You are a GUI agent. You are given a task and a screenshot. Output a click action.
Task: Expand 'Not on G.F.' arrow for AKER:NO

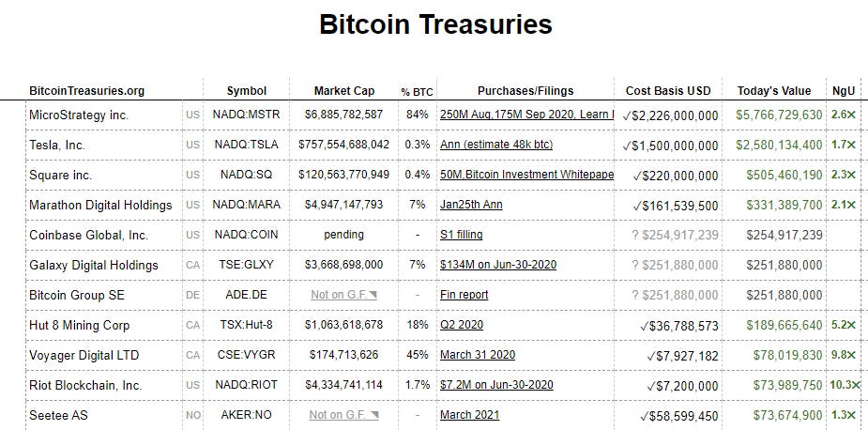(x=373, y=416)
